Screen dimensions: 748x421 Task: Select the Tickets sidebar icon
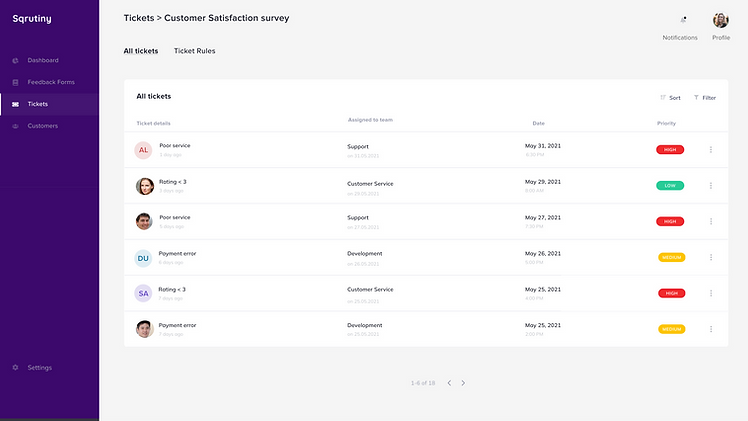[x=15, y=104]
